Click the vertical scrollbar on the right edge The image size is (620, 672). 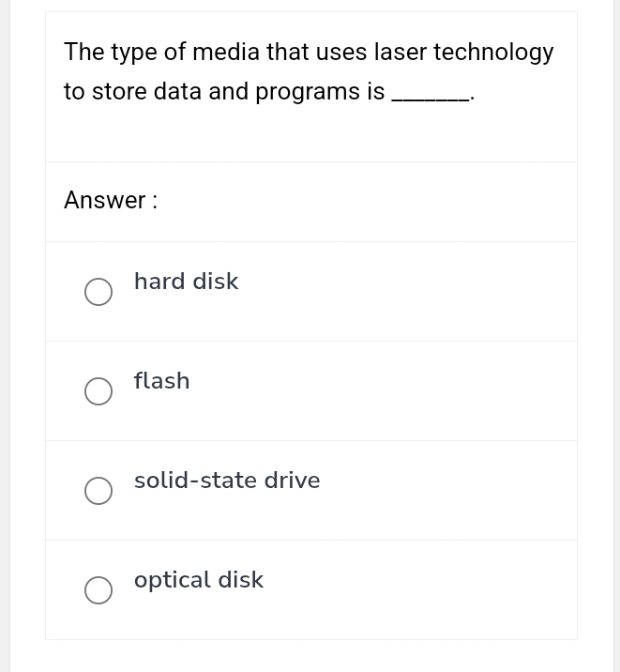pyautogui.click(x=616, y=336)
